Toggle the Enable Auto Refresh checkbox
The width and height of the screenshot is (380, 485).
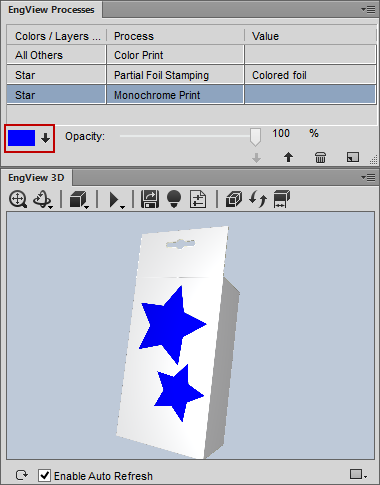point(44,475)
